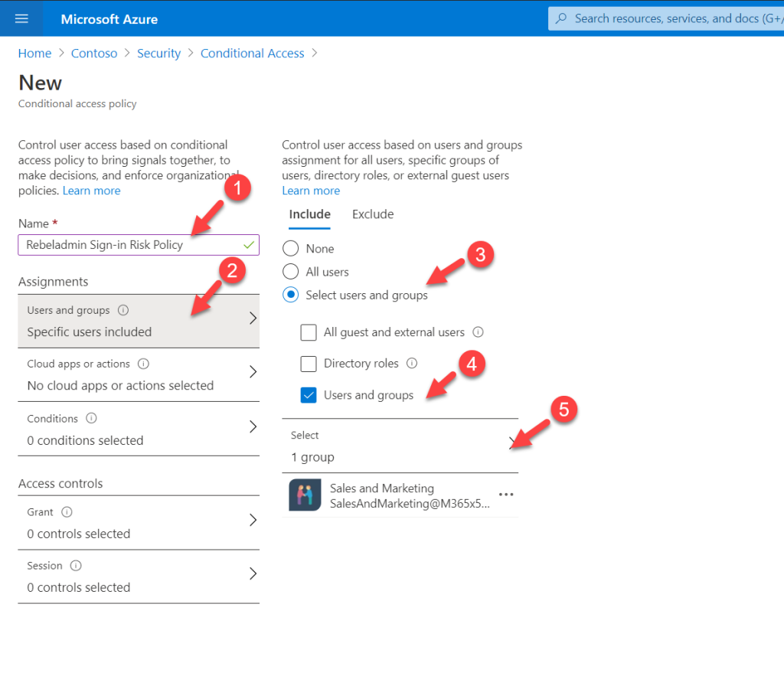Select the Include tab
Screen dimensions: 784x689
(x=309, y=214)
